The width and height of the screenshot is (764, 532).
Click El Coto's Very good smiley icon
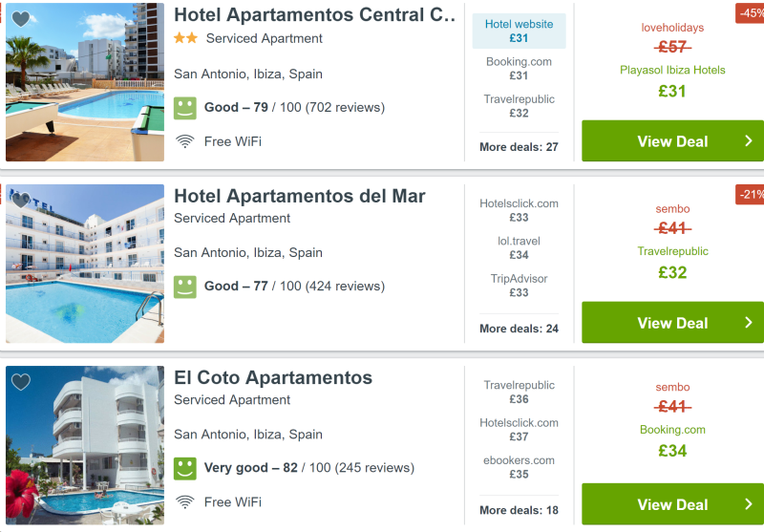tap(185, 468)
